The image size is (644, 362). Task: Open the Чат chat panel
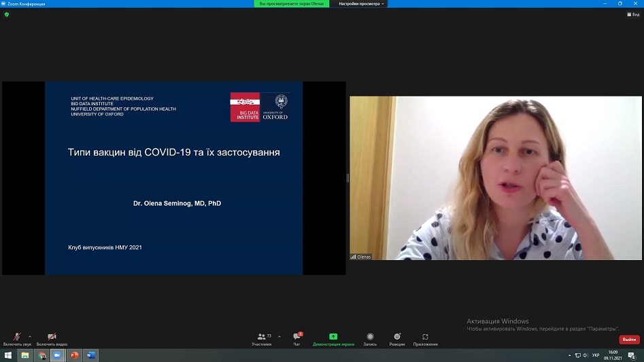coord(296,337)
